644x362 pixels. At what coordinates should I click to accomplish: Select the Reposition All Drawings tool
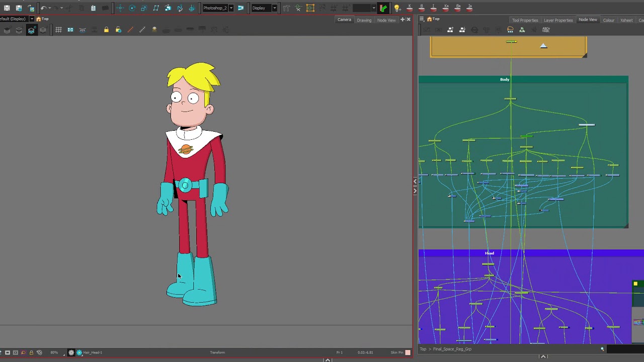(x=192, y=8)
